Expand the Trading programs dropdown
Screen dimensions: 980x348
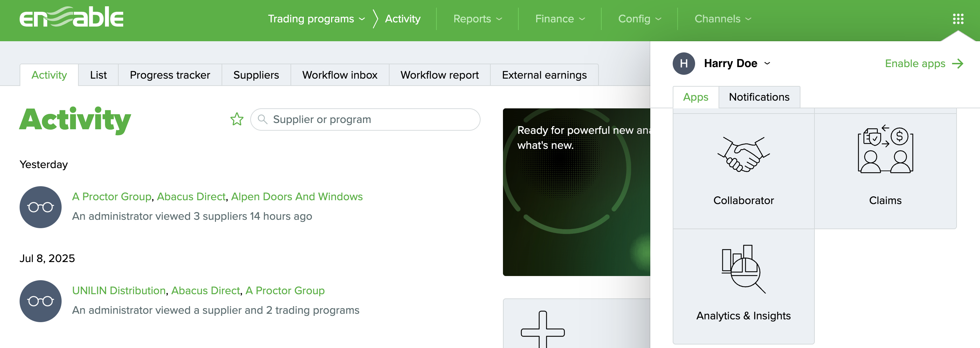(x=316, y=19)
